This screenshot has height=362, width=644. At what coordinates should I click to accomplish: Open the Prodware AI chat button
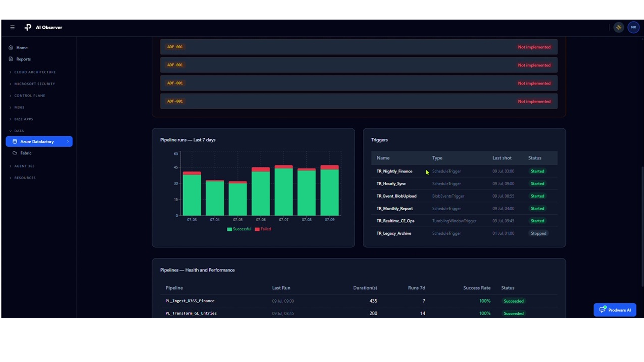(x=615, y=310)
